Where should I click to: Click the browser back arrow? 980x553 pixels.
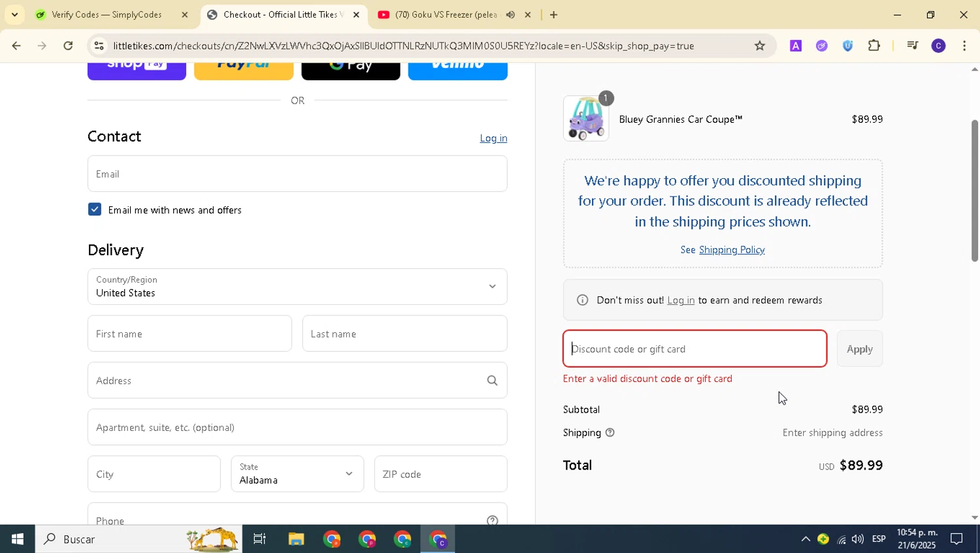pyautogui.click(x=16, y=46)
